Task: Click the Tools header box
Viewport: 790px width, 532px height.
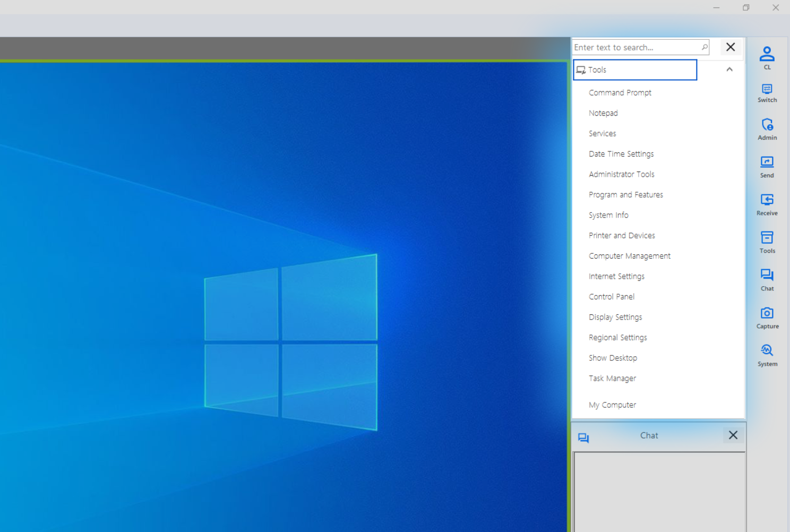Action: [635, 70]
